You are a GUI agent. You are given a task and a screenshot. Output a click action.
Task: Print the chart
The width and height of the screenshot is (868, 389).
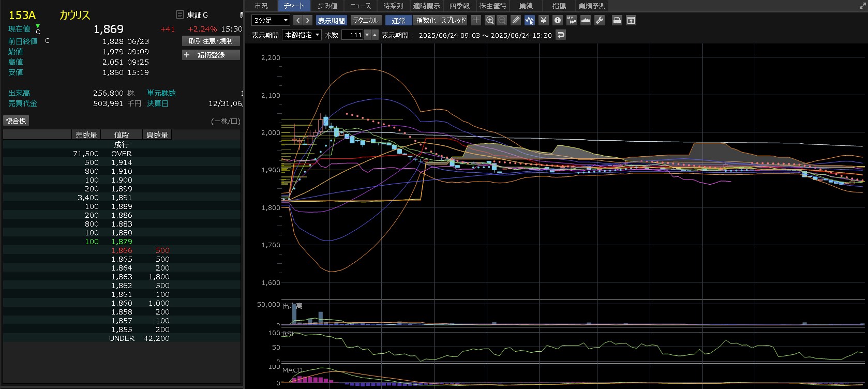(x=617, y=20)
